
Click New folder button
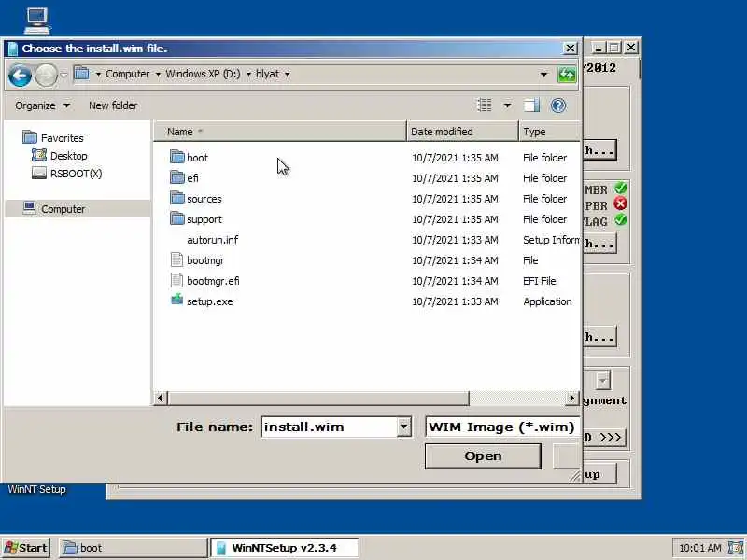click(x=113, y=105)
